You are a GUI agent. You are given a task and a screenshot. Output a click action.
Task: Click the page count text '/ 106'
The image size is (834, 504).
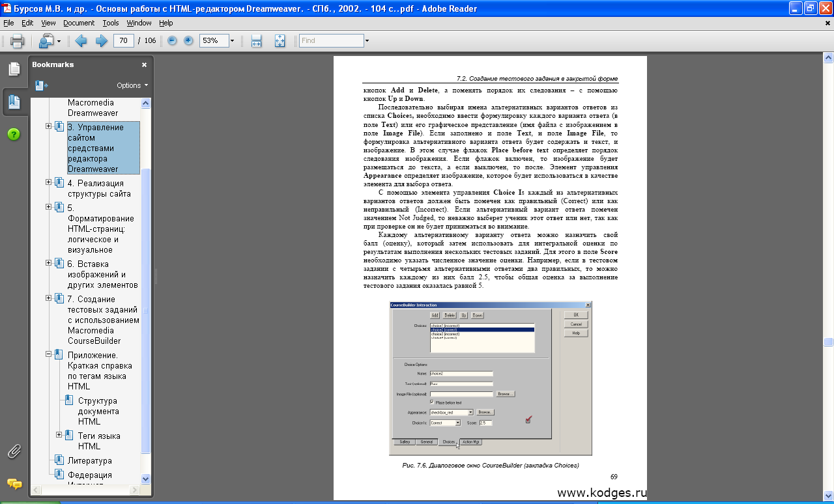pyautogui.click(x=147, y=40)
